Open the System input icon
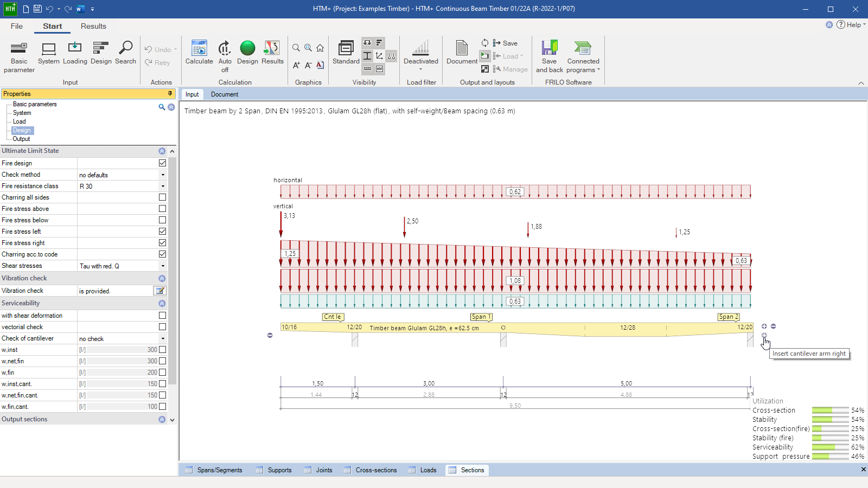The width and height of the screenshot is (868, 488). 49,53
